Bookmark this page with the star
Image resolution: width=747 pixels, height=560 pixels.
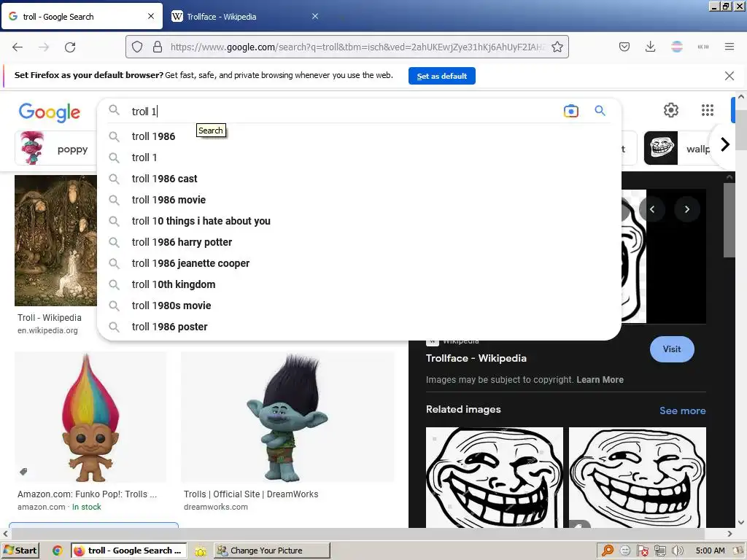tap(557, 47)
